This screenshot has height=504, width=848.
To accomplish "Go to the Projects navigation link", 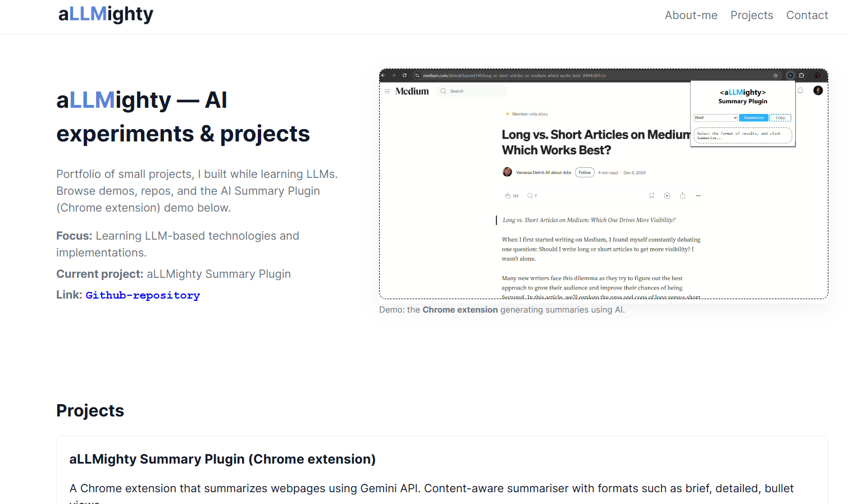I will click(x=751, y=15).
